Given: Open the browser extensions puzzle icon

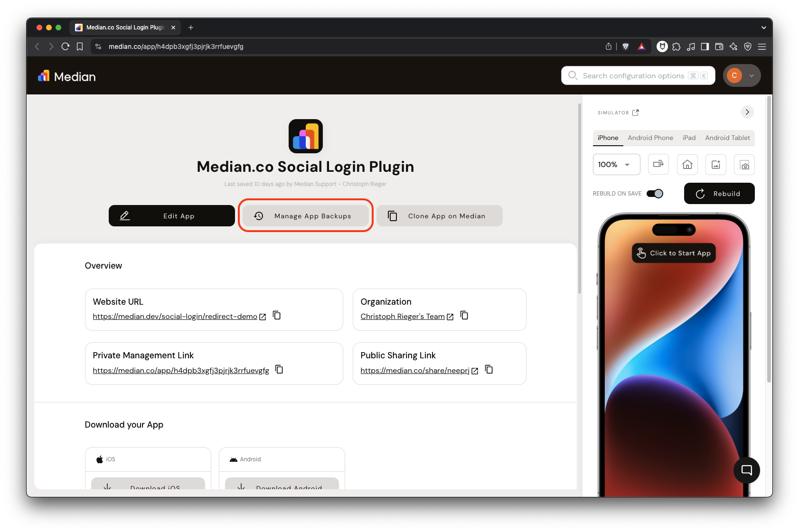Looking at the screenshot, I should [x=677, y=47].
